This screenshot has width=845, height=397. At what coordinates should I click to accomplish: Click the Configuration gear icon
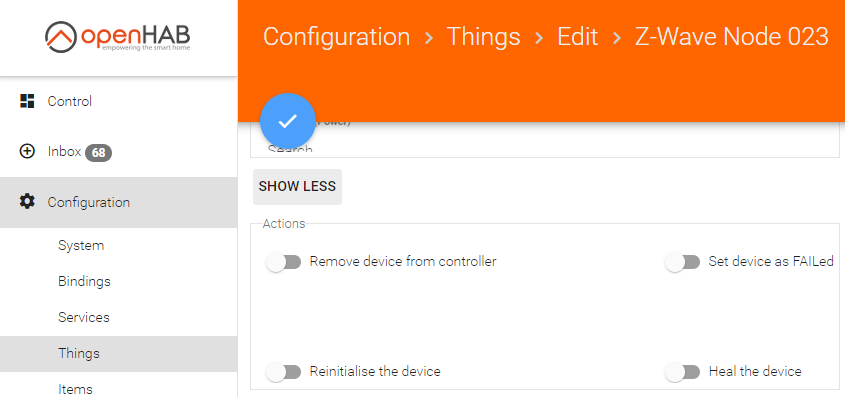[x=27, y=202]
